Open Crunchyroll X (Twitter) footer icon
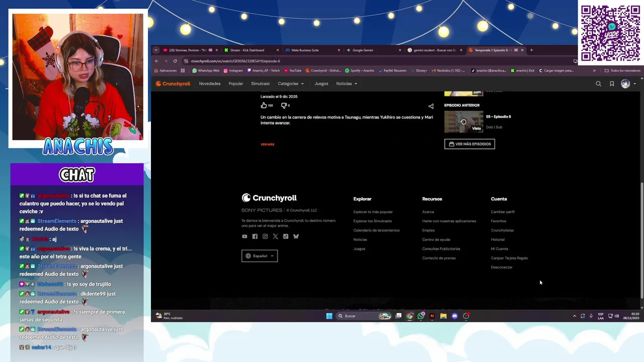 coord(275,236)
